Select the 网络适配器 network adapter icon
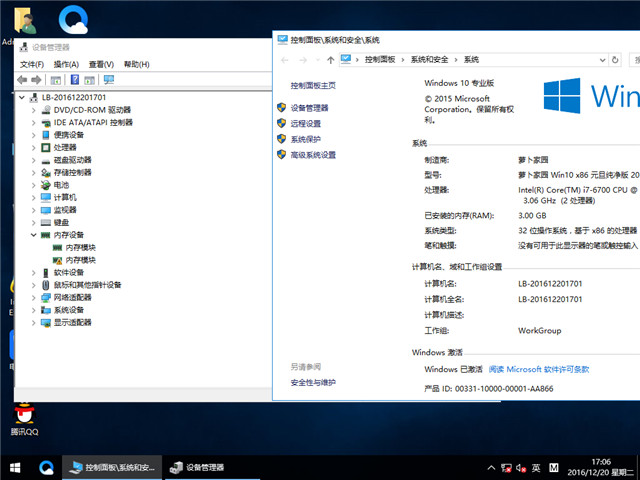The image size is (640, 480). pyautogui.click(x=46, y=298)
